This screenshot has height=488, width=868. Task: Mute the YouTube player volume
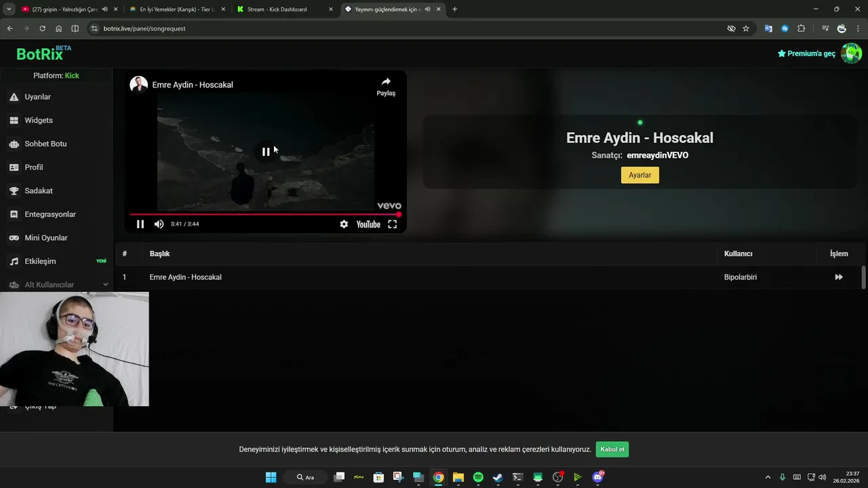point(159,224)
